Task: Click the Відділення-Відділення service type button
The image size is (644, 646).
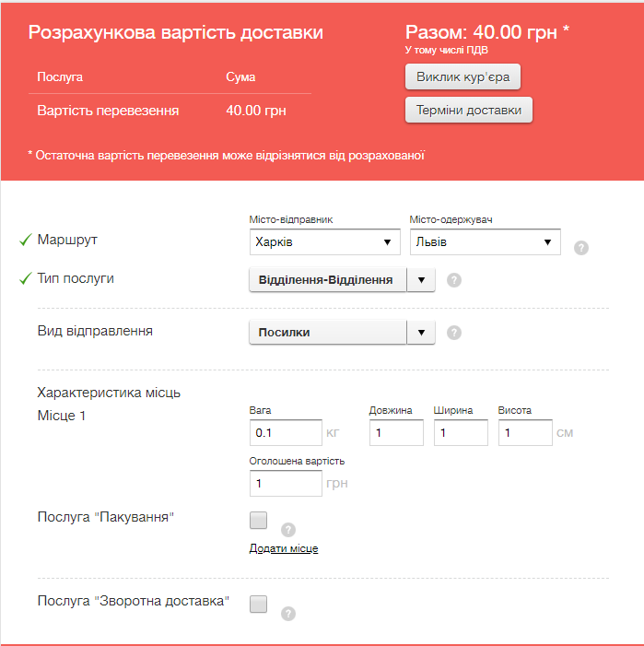Action: click(x=328, y=280)
